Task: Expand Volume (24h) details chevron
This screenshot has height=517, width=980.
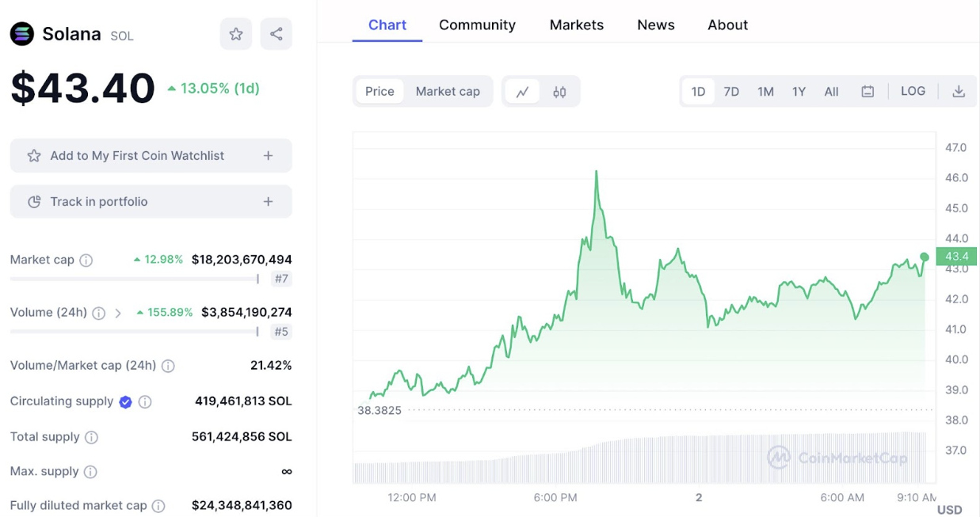Action: click(x=118, y=313)
